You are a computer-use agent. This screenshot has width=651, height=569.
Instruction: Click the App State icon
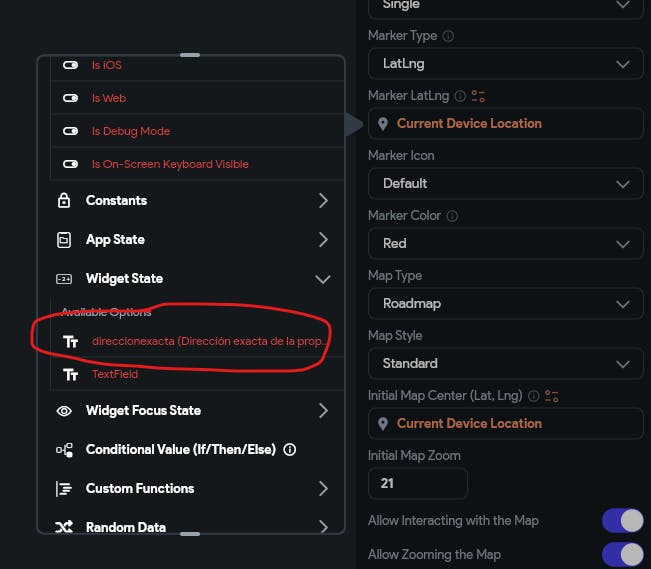tap(64, 240)
